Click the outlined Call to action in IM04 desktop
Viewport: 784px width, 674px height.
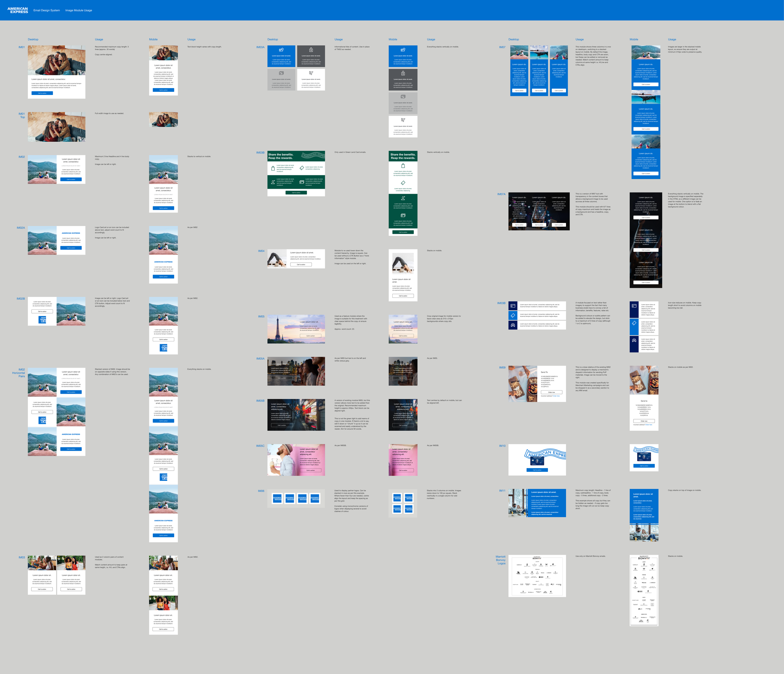[301, 264]
